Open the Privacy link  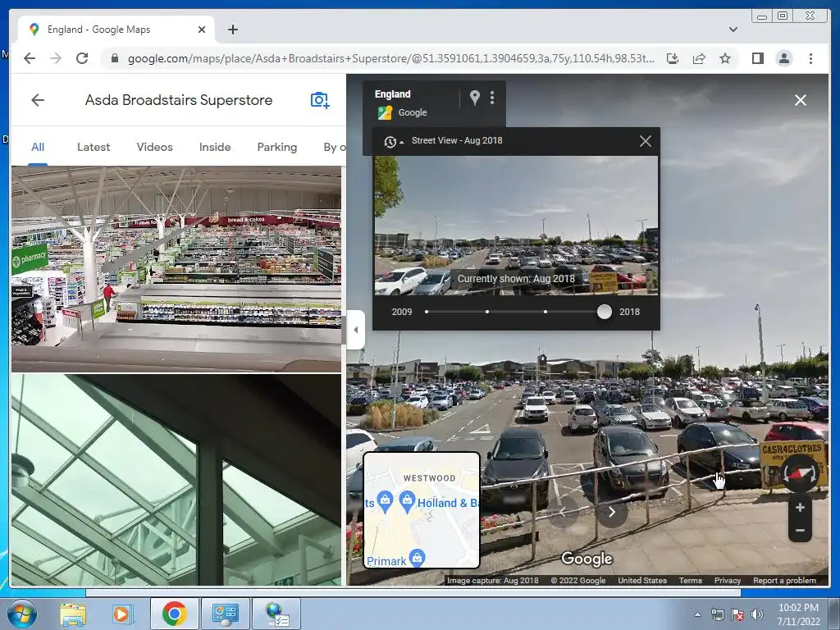(x=728, y=580)
